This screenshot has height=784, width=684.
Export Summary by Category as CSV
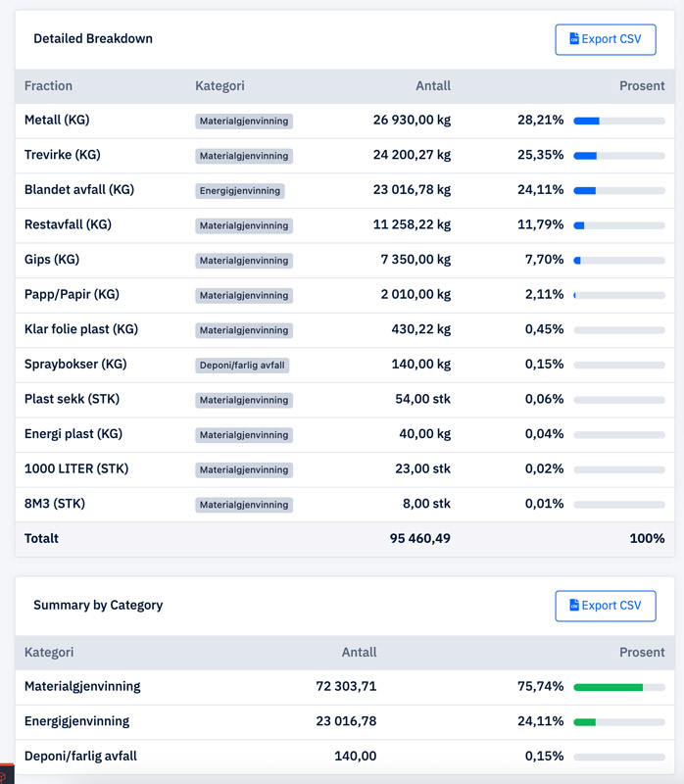pos(605,606)
